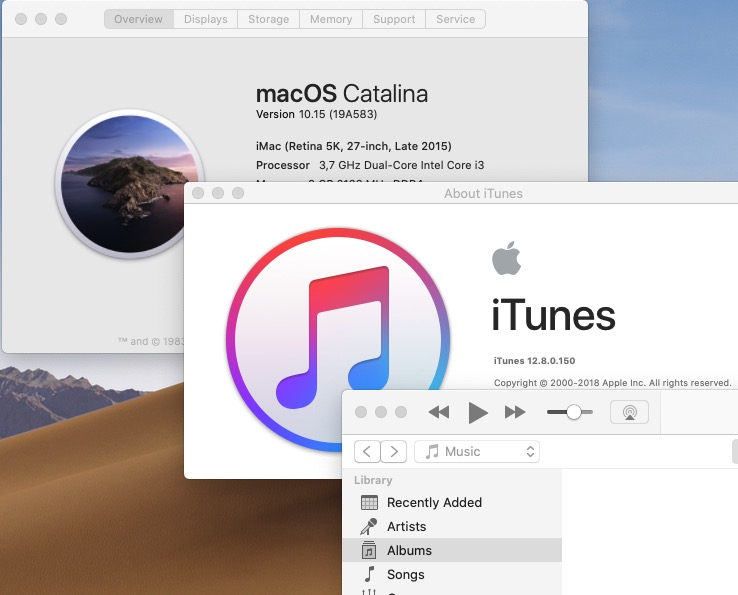The height and width of the screenshot is (595, 738).
Task: Click the Songs music note icon
Action: 369,574
